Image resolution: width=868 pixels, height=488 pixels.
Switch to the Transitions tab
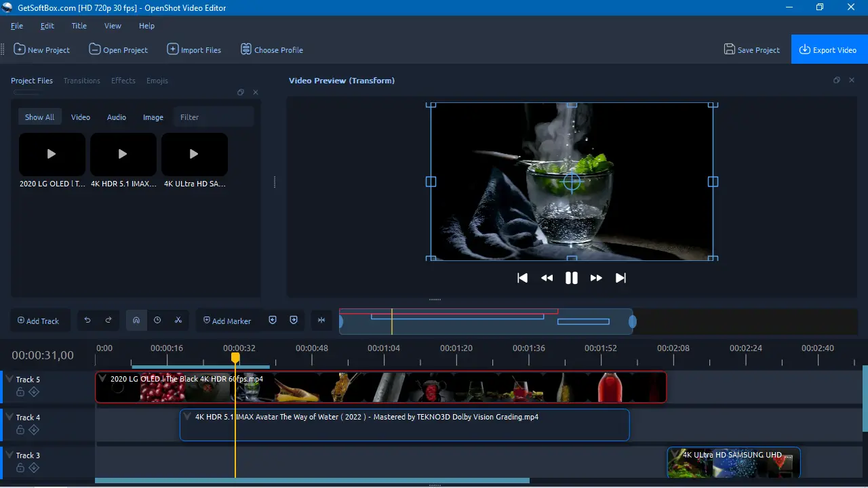coord(81,81)
